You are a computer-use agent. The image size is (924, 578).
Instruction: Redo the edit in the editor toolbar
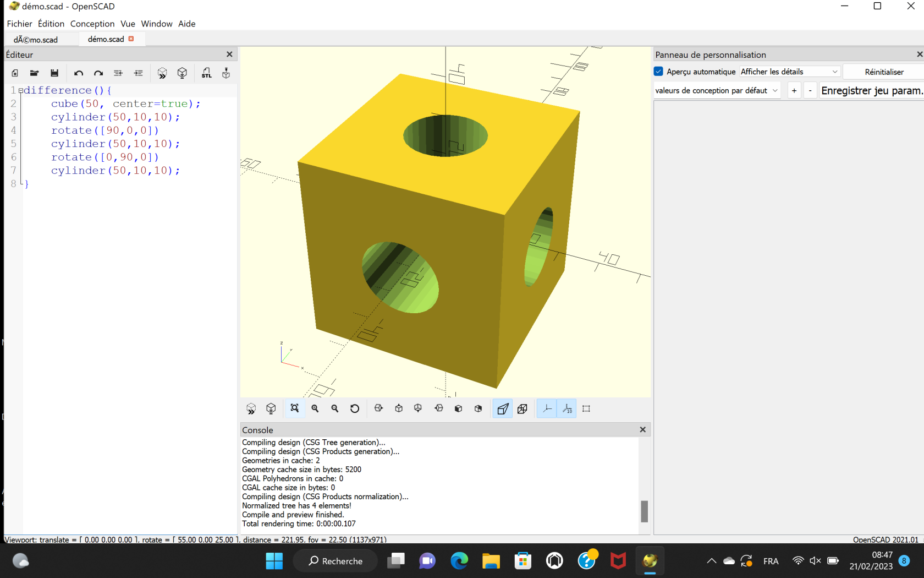[98, 73]
